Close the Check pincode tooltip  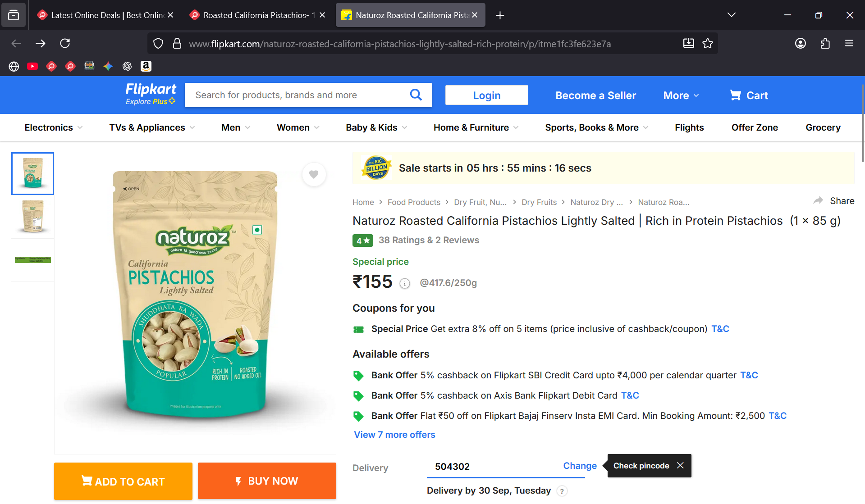[x=680, y=465]
